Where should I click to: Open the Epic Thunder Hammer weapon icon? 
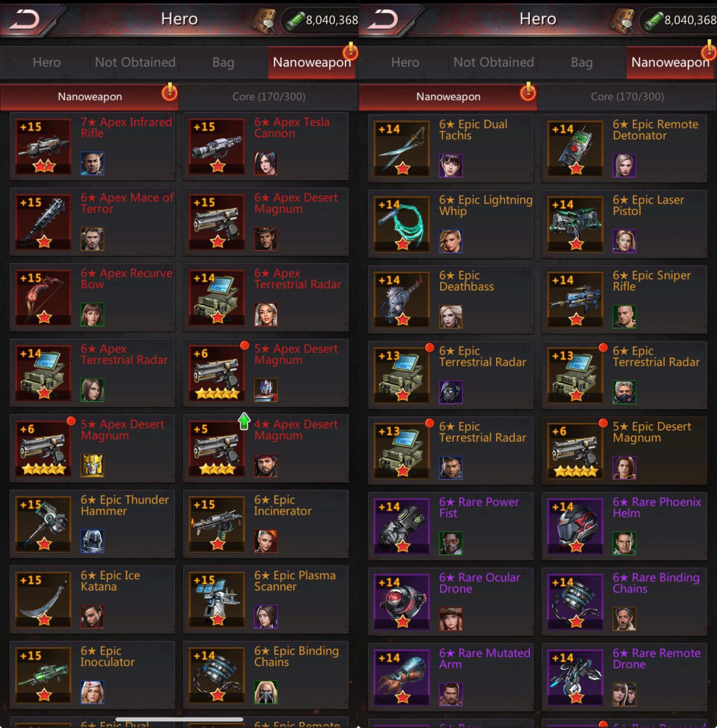[43, 524]
